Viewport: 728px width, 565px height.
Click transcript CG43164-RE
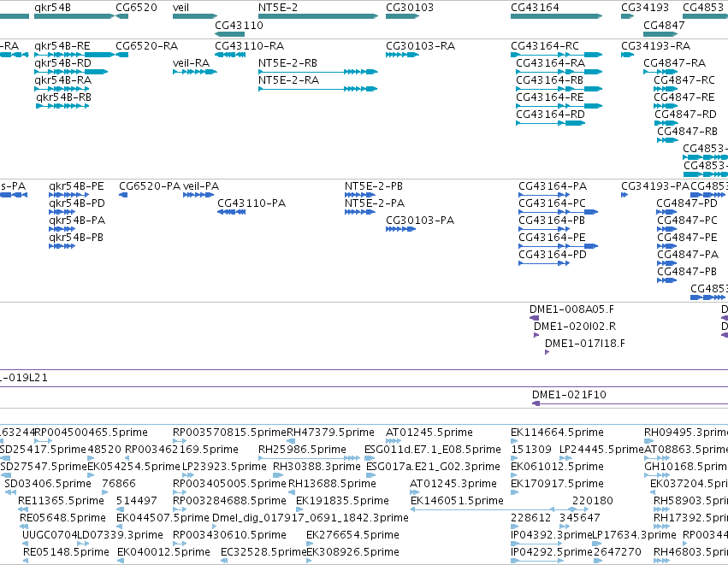550,97
